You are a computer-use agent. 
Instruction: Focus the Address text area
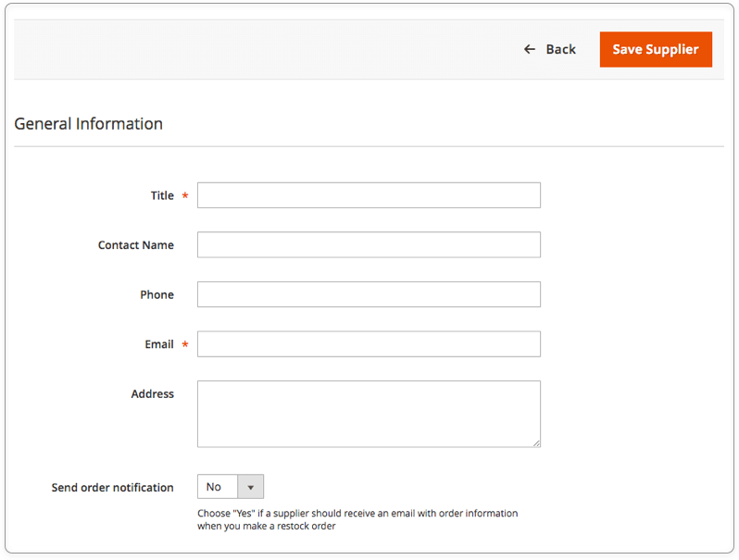(369, 414)
